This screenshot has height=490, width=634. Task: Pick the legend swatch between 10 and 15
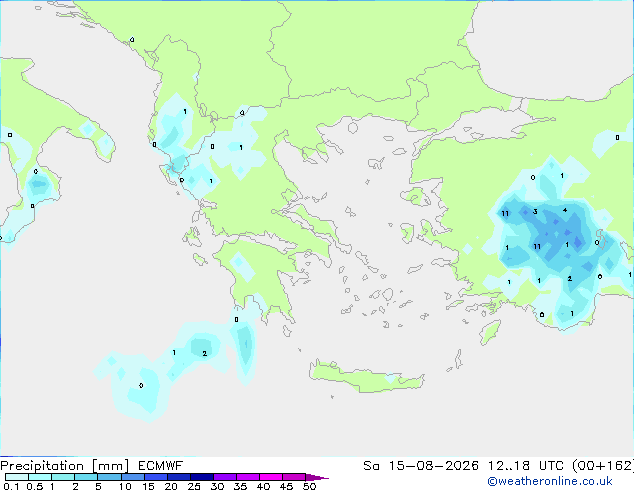click(132, 477)
